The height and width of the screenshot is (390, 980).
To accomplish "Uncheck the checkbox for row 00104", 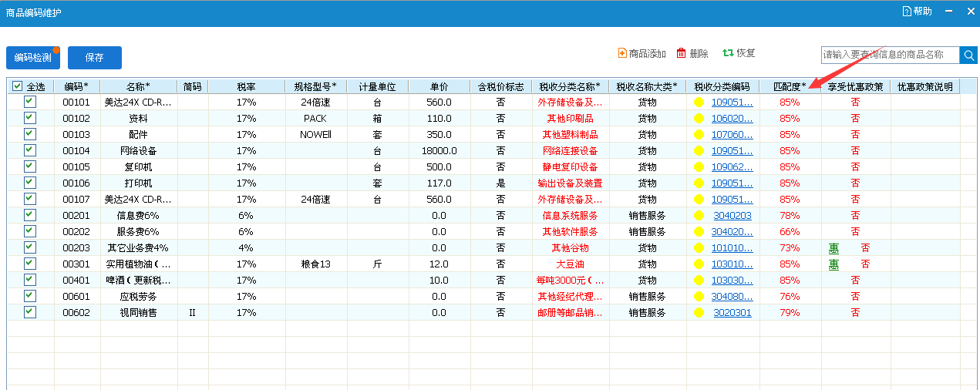I will [30, 150].
